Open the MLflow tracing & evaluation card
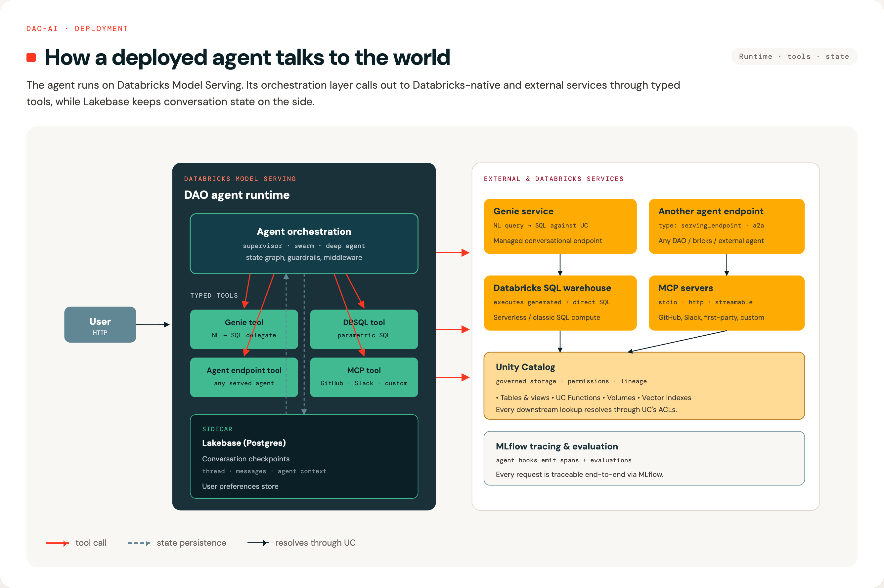884x588 pixels. click(x=644, y=458)
